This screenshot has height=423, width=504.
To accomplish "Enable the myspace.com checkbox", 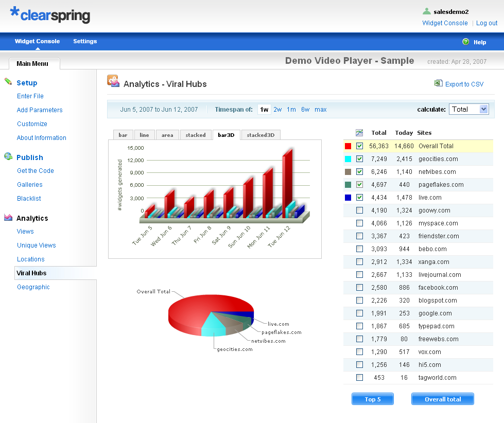I will [359, 223].
